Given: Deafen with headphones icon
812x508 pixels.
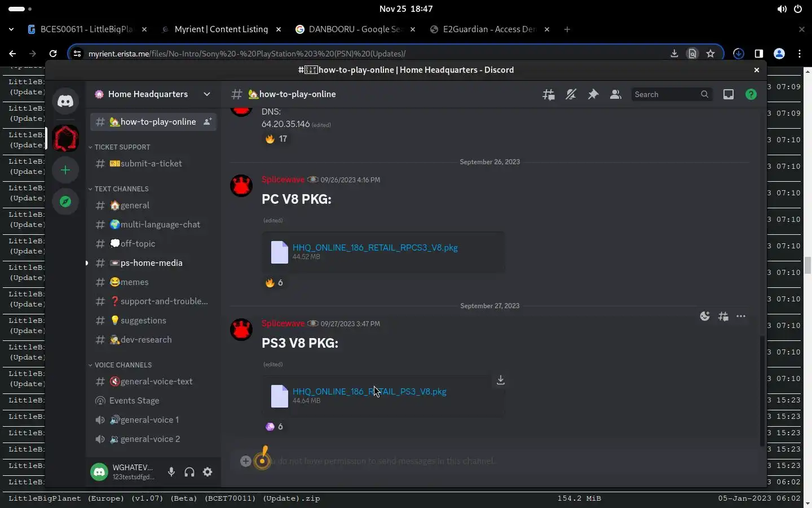Looking at the screenshot, I should click(189, 472).
